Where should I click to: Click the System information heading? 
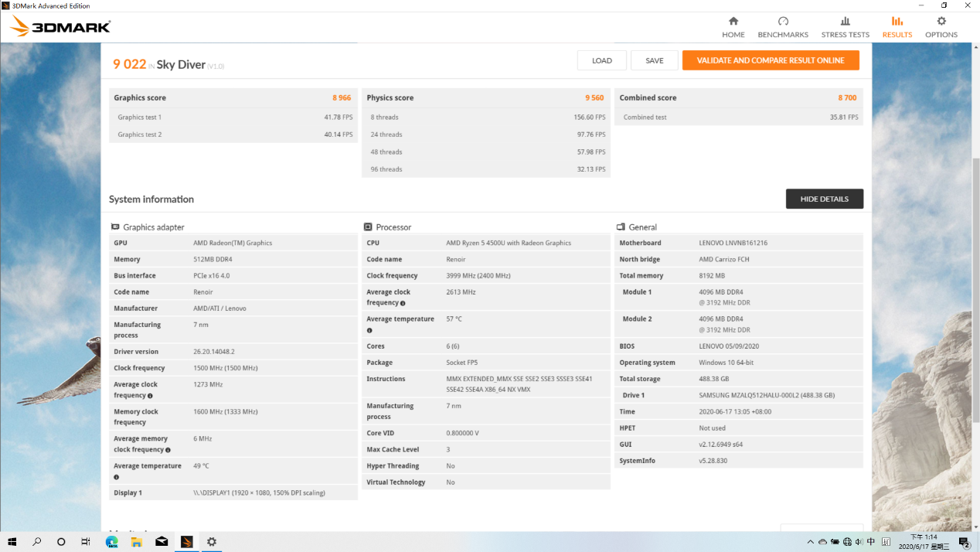pyautogui.click(x=151, y=199)
